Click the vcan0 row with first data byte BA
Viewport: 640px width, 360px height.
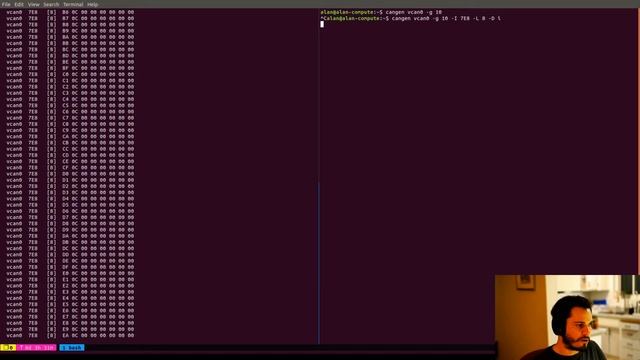point(70,37)
